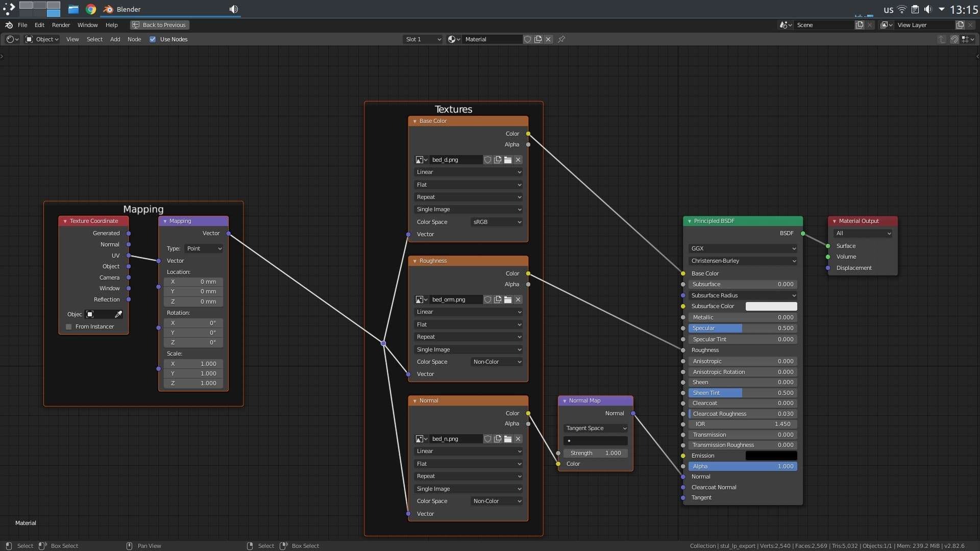The height and width of the screenshot is (551, 980).
Task: Open the Render menu
Action: [61, 25]
